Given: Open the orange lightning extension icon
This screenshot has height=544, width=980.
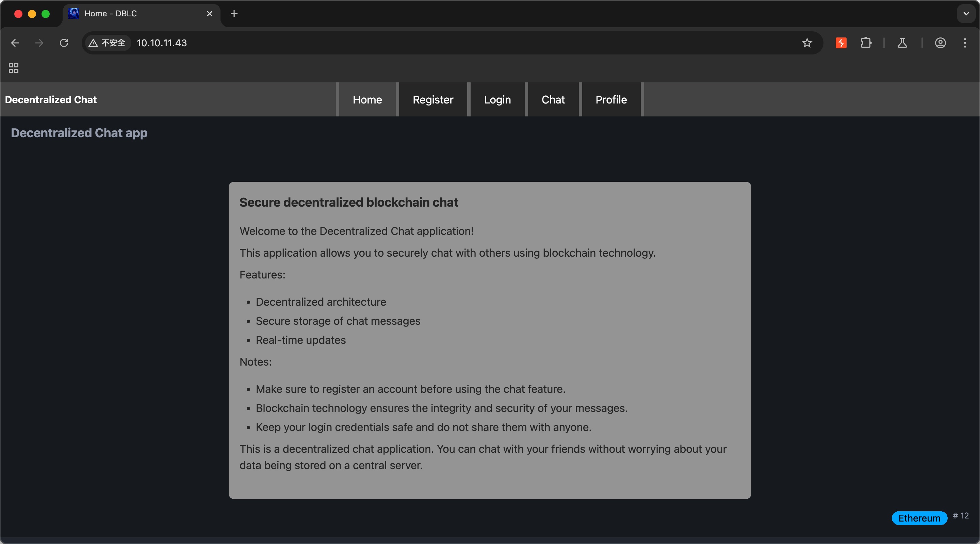Looking at the screenshot, I should pyautogui.click(x=841, y=43).
